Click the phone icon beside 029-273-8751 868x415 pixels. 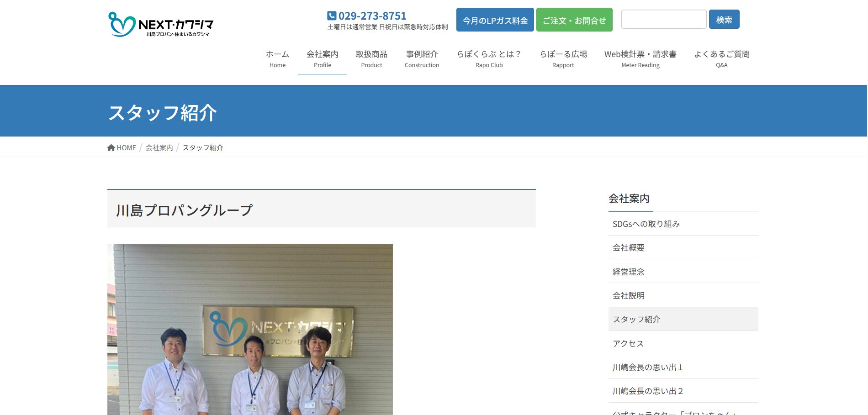coord(332,16)
